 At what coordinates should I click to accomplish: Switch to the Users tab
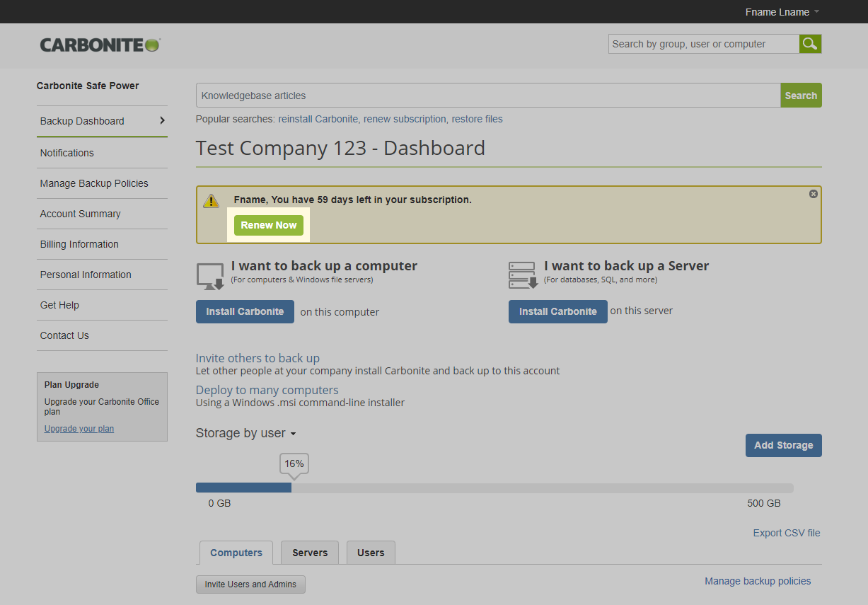(371, 553)
